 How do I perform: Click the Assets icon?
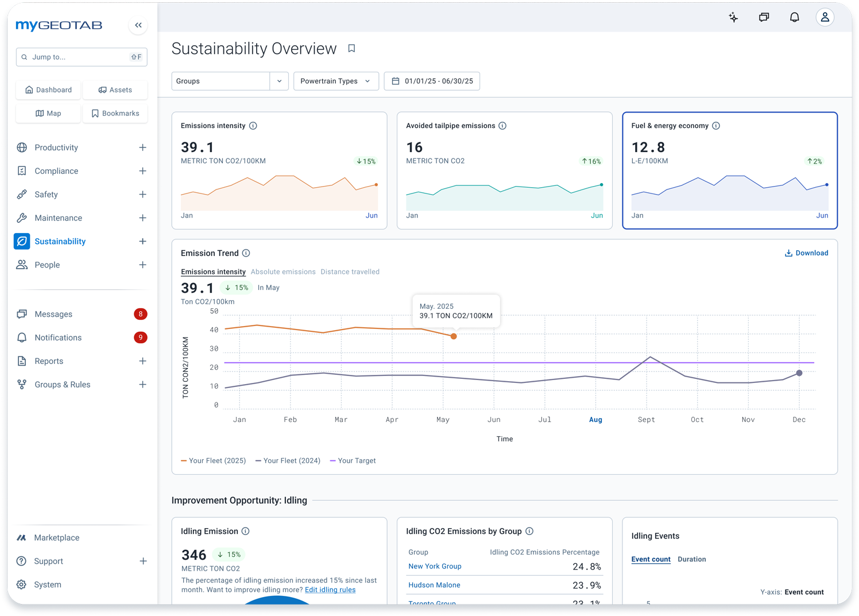(115, 90)
